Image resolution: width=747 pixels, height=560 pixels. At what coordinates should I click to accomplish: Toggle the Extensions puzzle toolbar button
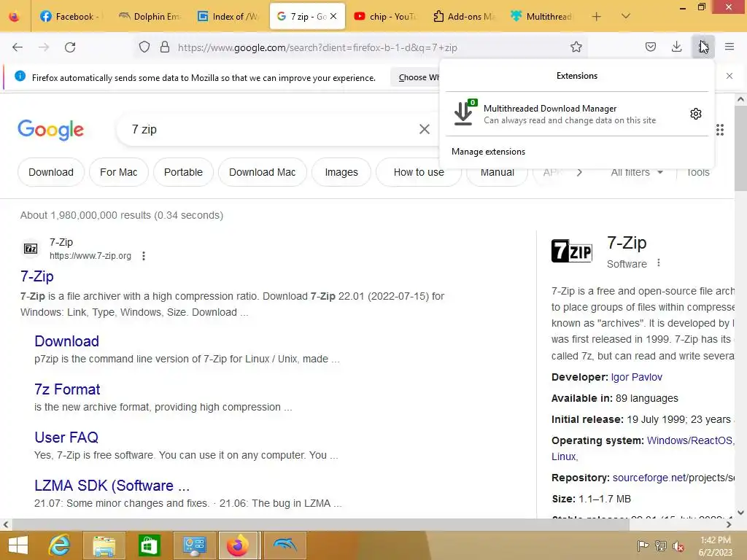703,47
